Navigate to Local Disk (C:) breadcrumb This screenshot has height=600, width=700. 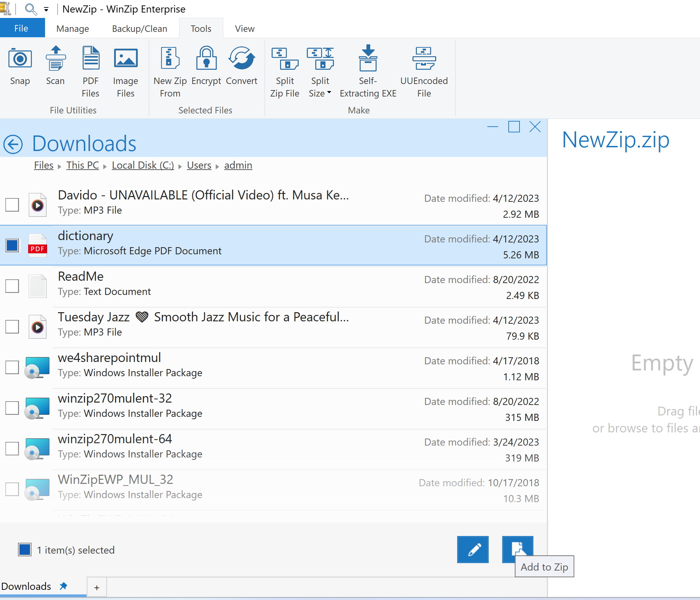tap(143, 165)
